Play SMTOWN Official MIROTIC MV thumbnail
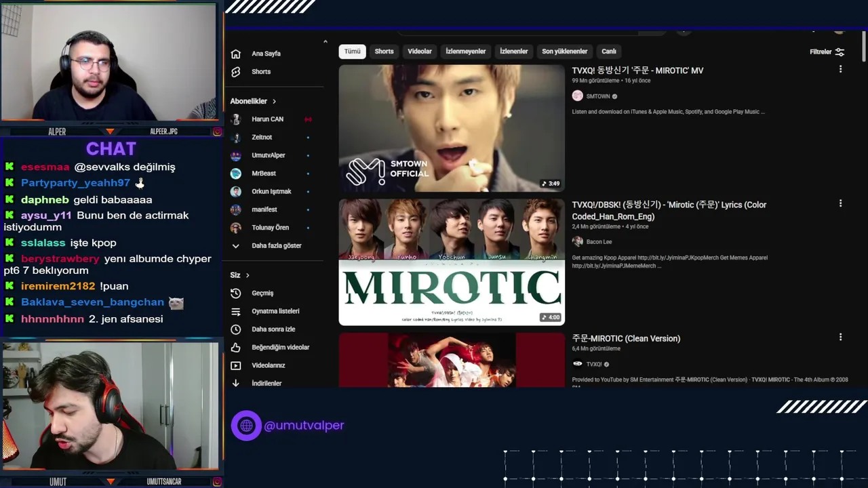Image resolution: width=868 pixels, height=488 pixels. click(x=452, y=128)
